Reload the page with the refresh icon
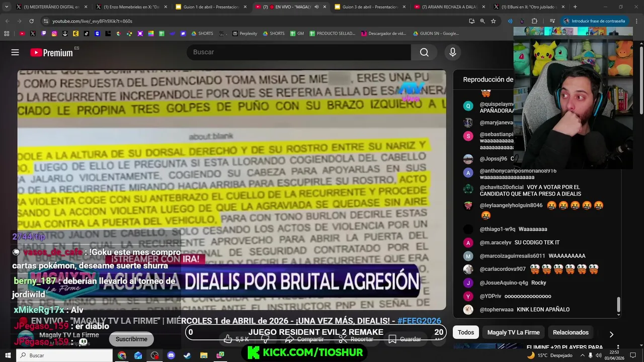This screenshot has width=644, height=362. click(31, 21)
